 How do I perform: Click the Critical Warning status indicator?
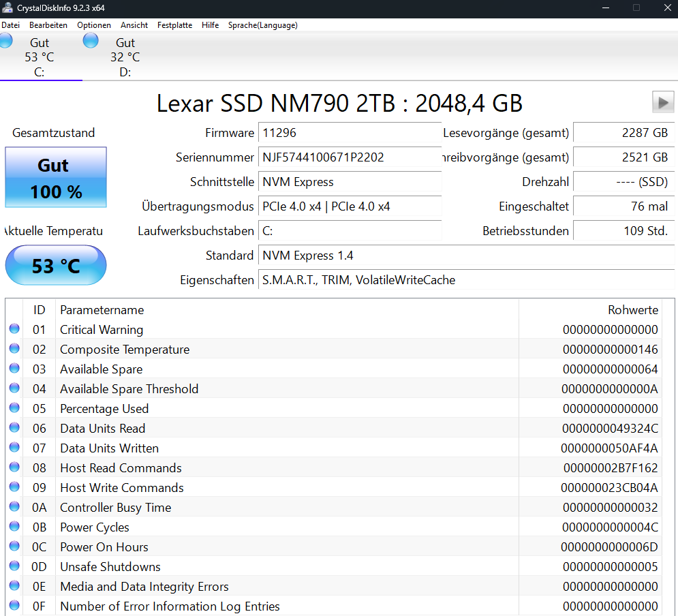[x=14, y=329]
